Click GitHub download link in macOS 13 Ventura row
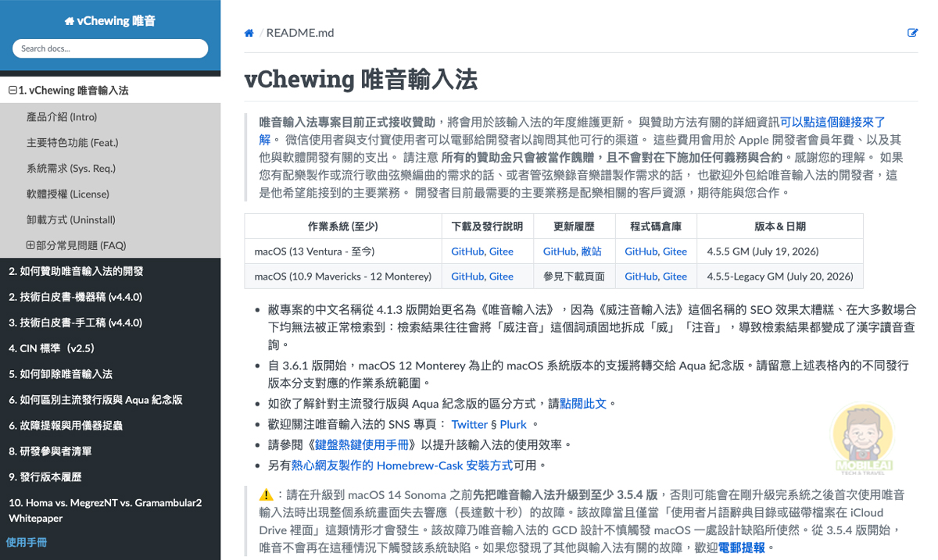The height and width of the screenshot is (560, 938). (467, 251)
